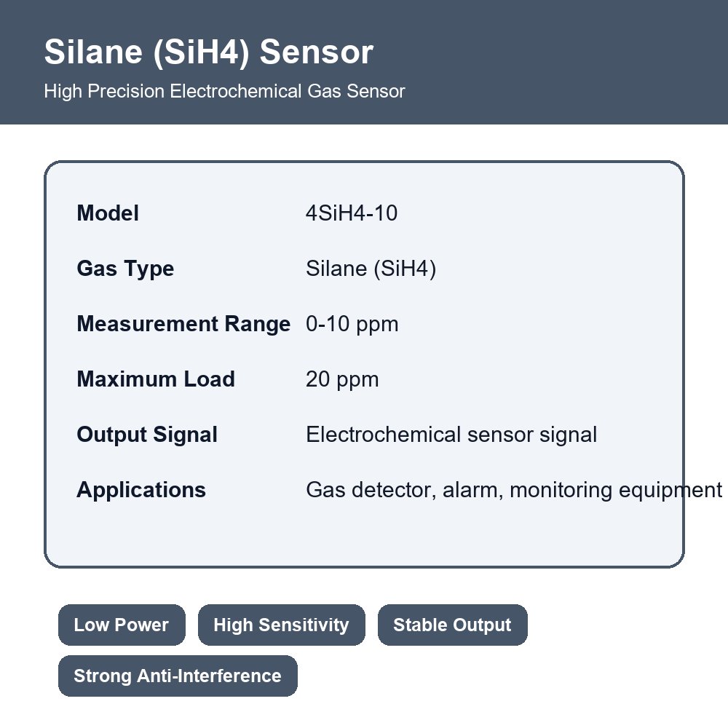This screenshot has width=728, height=728.
Task: Select the Strong Anti-Interference tag
Action: (x=178, y=676)
